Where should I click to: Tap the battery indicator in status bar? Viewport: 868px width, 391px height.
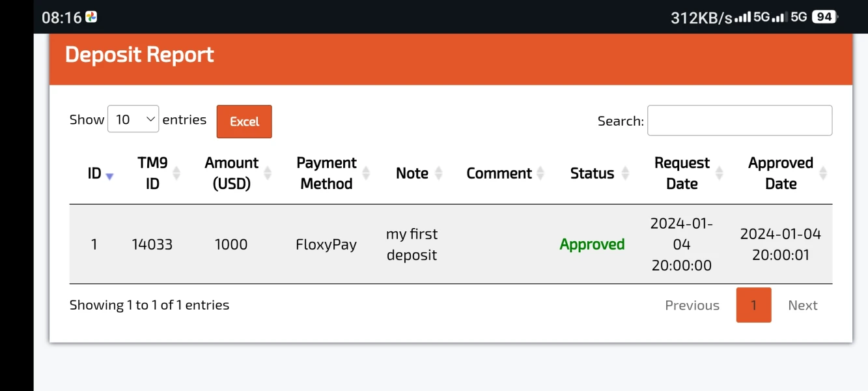coord(824,18)
